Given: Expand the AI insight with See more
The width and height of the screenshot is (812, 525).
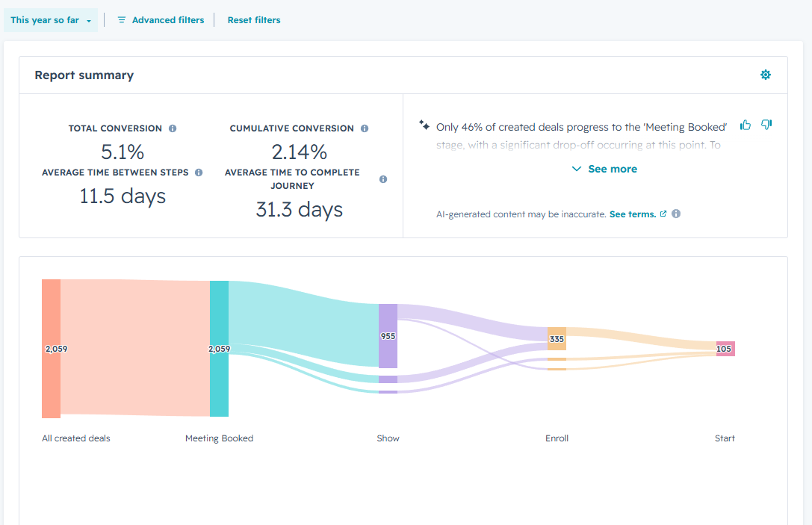Looking at the screenshot, I should coord(604,169).
